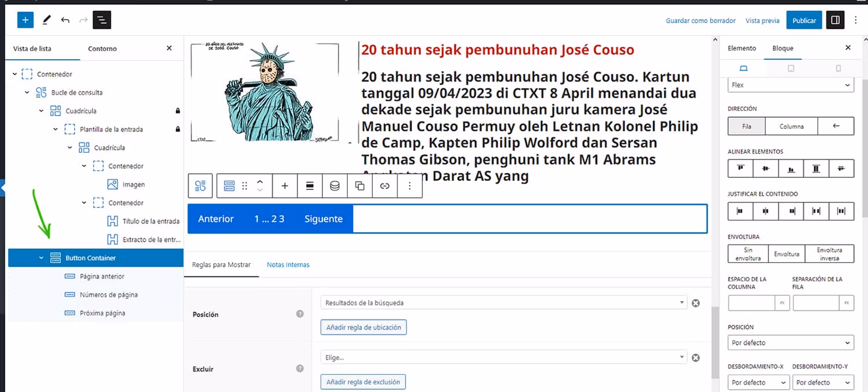Open dynamic data database icon

tap(334, 186)
